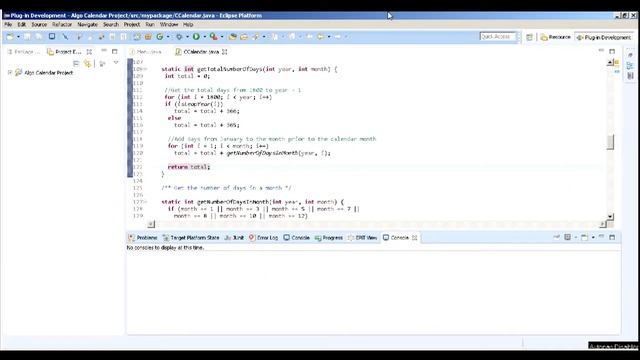Click the Open Perspective icon
The width and height of the screenshot is (640, 360).
click(x=529, y=37)
